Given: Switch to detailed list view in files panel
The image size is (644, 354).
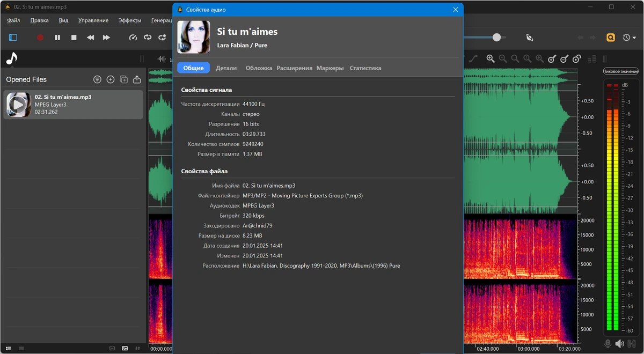Looking at the screenshot, I should 9,348.
